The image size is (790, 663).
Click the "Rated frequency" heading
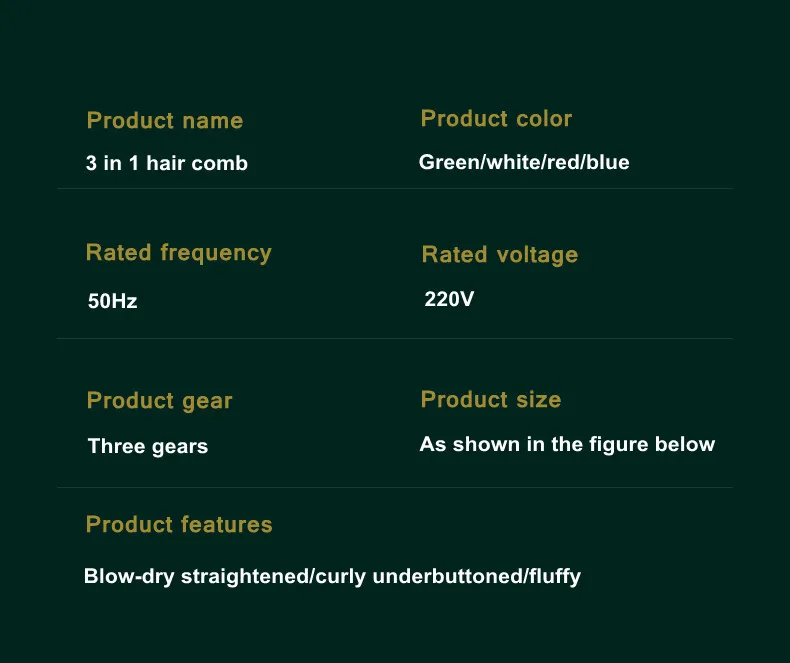point(179,253)
